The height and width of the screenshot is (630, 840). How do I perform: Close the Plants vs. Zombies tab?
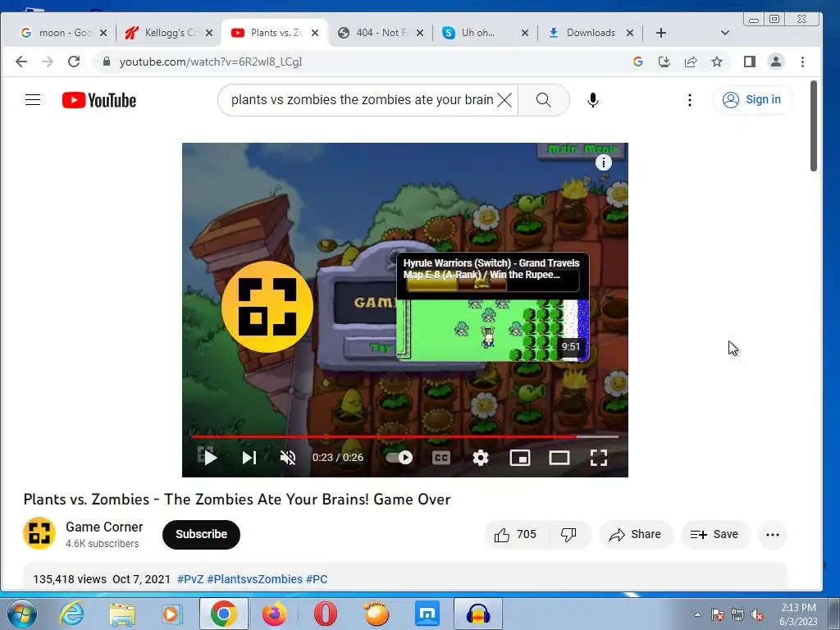click(x=315, y=33)
